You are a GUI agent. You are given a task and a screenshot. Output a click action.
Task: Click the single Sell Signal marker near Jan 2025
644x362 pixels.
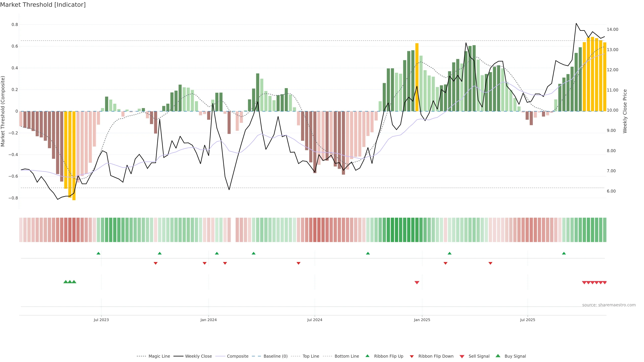[x=417, y=283]
